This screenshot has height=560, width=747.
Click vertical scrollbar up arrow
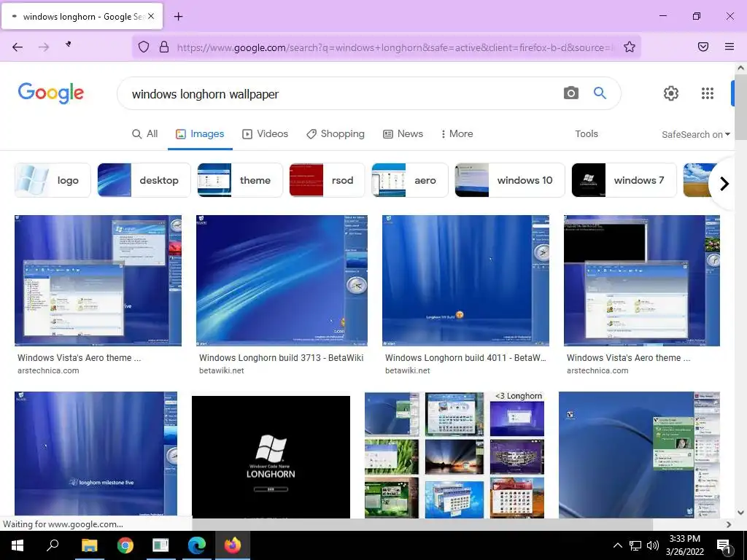740,68
